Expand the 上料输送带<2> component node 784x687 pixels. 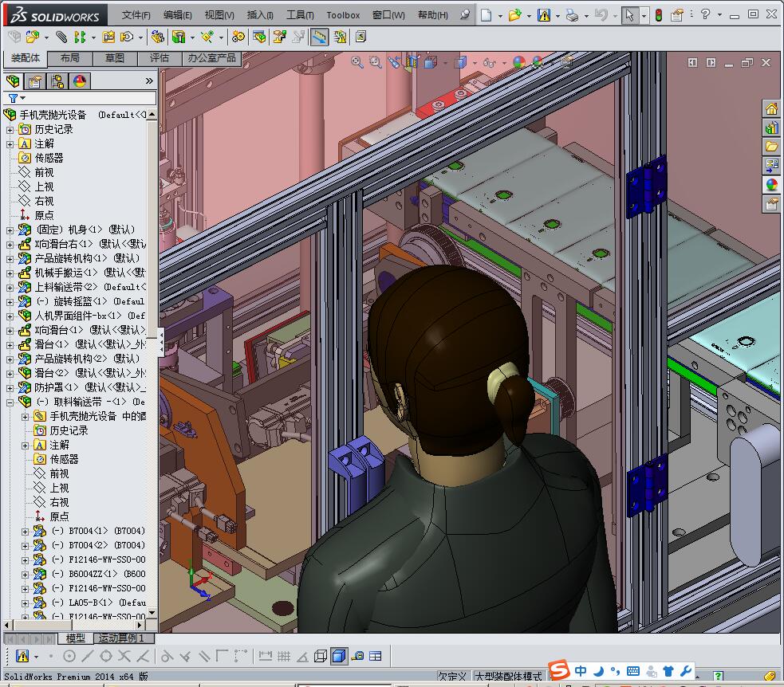point(10,288)
